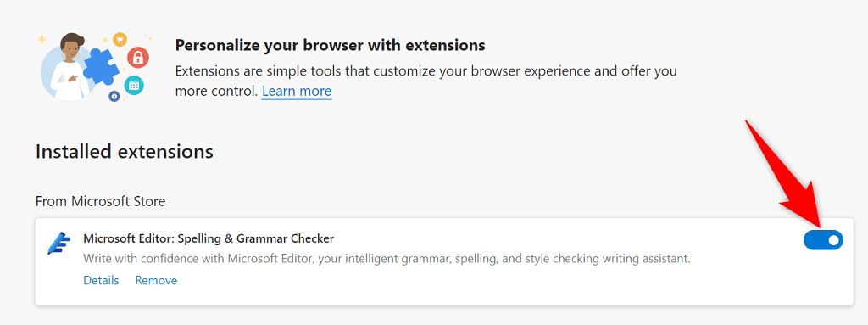
Task: Click the Installed extensions heading
Action: [125, 151]
